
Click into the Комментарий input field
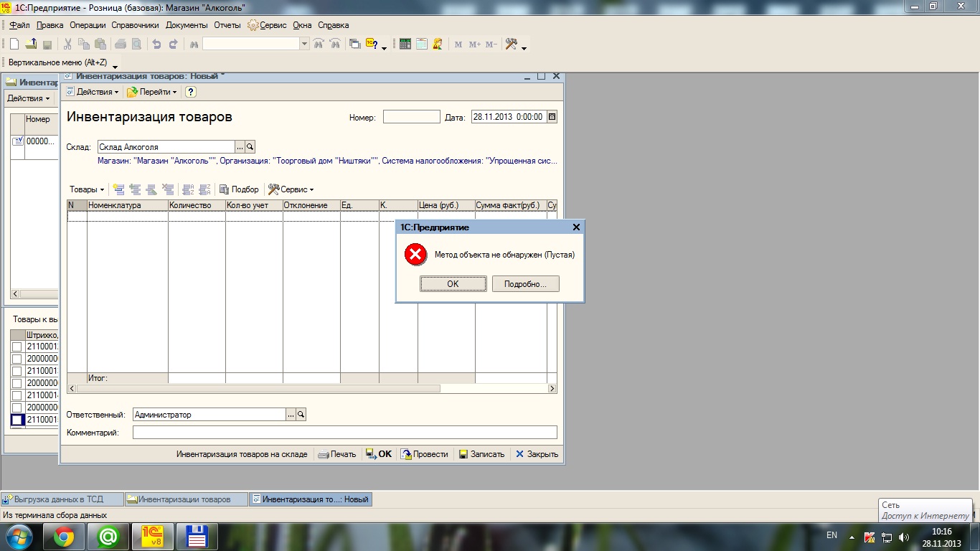[344, 433]
